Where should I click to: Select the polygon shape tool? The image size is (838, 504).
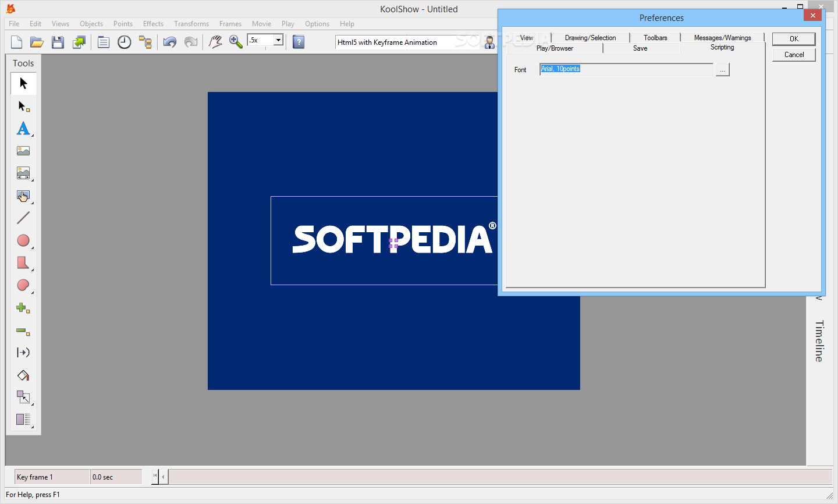point(23,262)
